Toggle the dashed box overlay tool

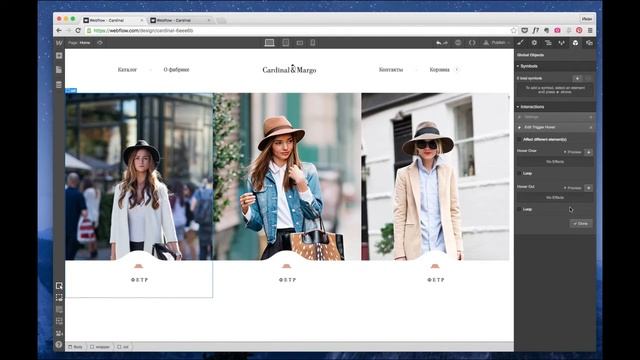[59, 298]
